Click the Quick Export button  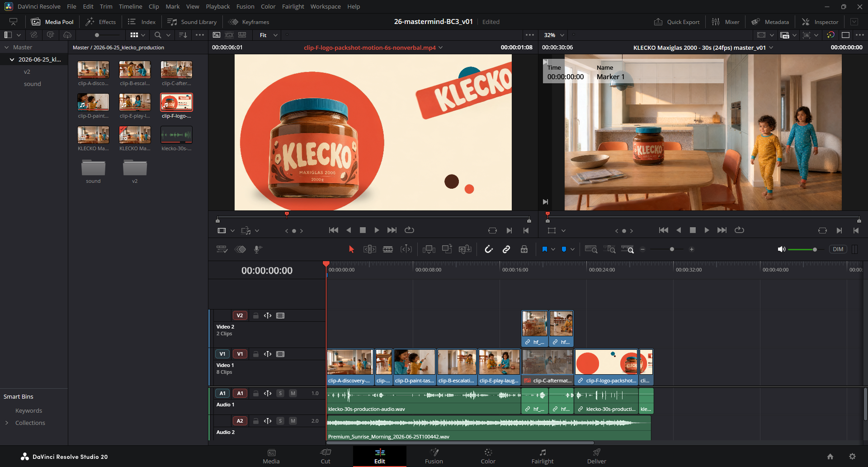tap(676, 22)
